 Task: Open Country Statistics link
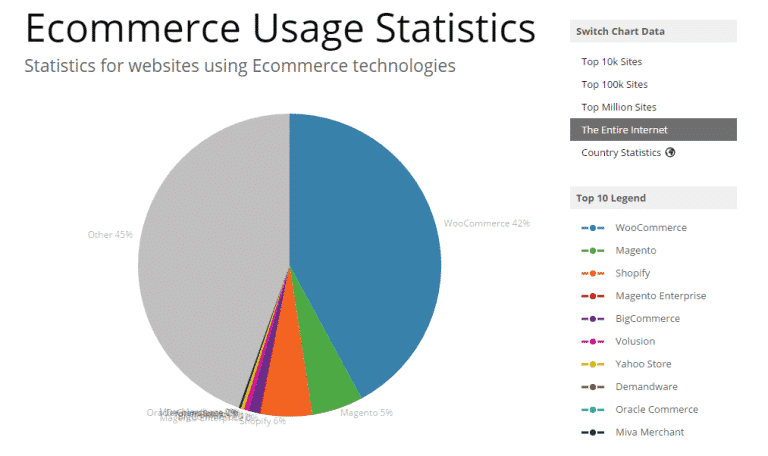[621, 153]
